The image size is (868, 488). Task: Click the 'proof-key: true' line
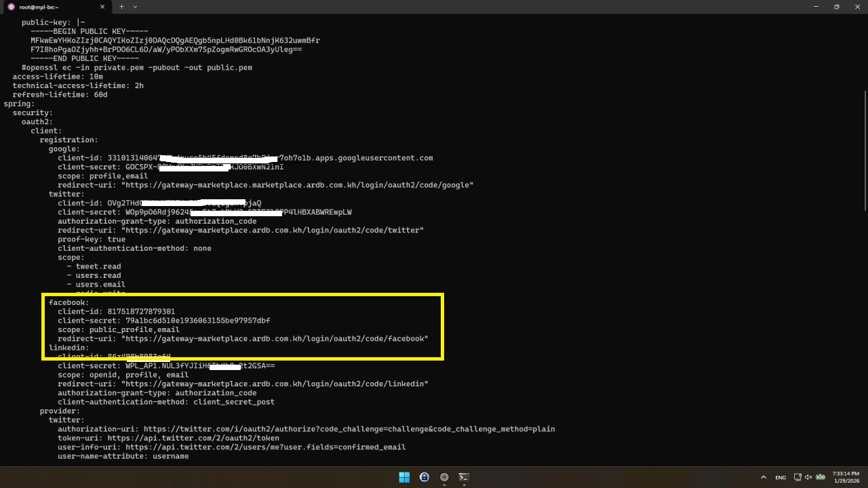tap(92, 239)
